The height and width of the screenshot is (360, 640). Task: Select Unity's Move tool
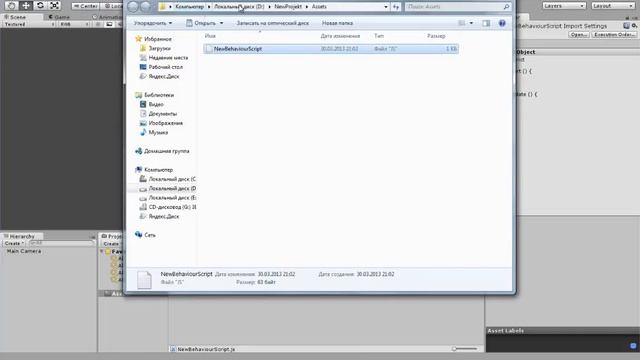(26, 5)
